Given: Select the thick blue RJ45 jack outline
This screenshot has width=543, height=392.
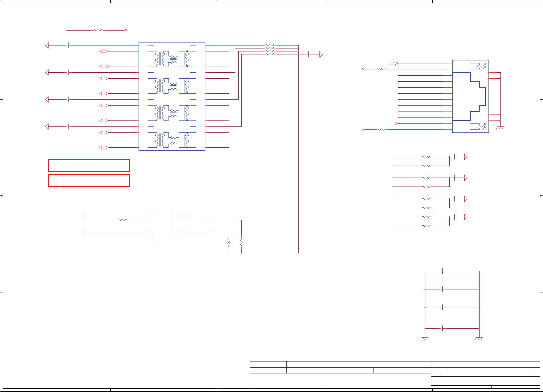Looking at the screenshot, I should tap(469, 96).
